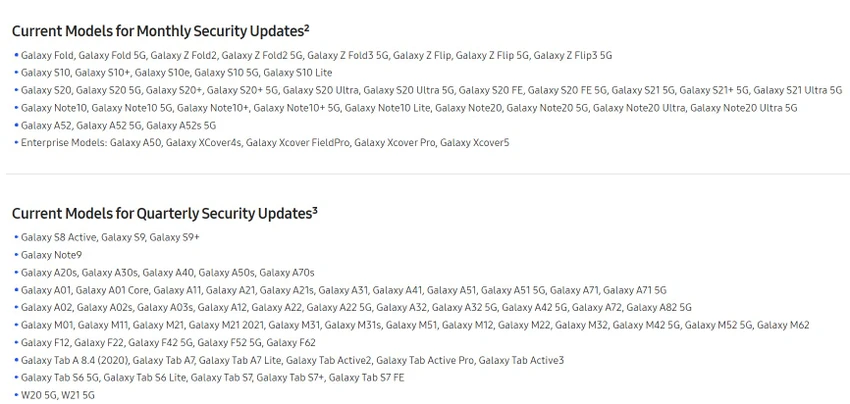
Task: Click Galaxy Tab S7 FE entry
Action: point(366,377)
